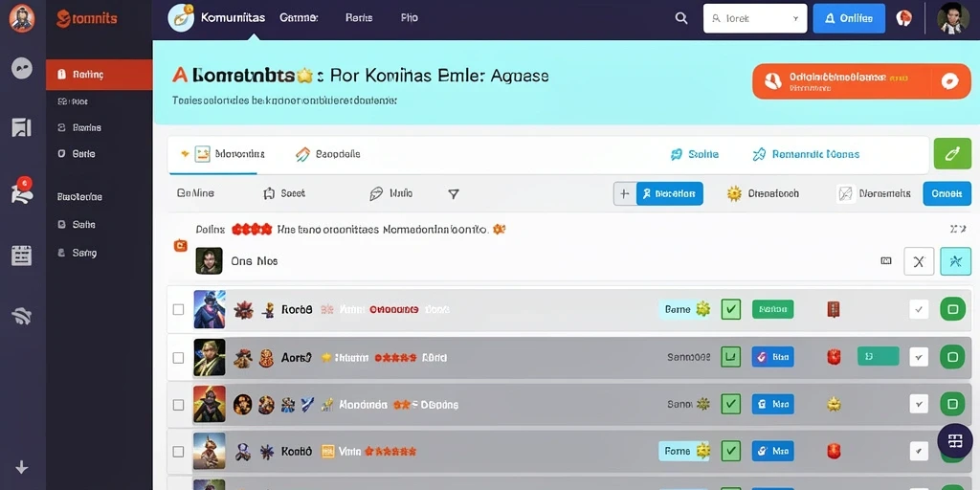
Task: Open the chat bubble icon beside Onlifes
Action: point(903,18)
